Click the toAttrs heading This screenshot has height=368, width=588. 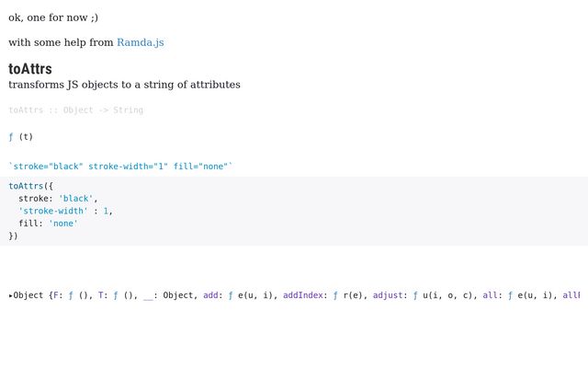click(30, 69)
